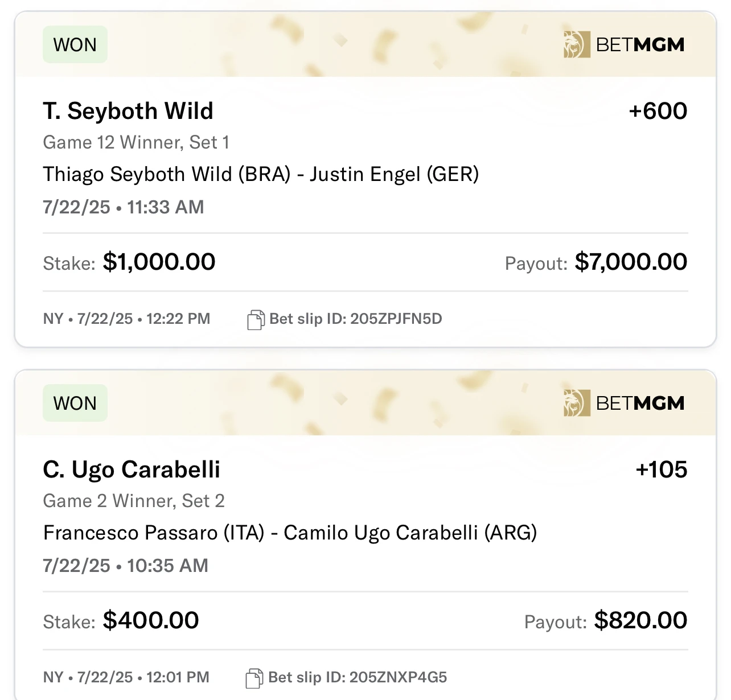Select the C. Ugo Carabelli bet title

[132, 470]
